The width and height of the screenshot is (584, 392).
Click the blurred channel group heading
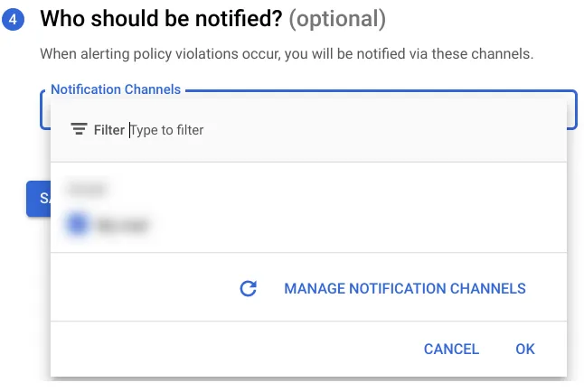click(x=87, y=190)
